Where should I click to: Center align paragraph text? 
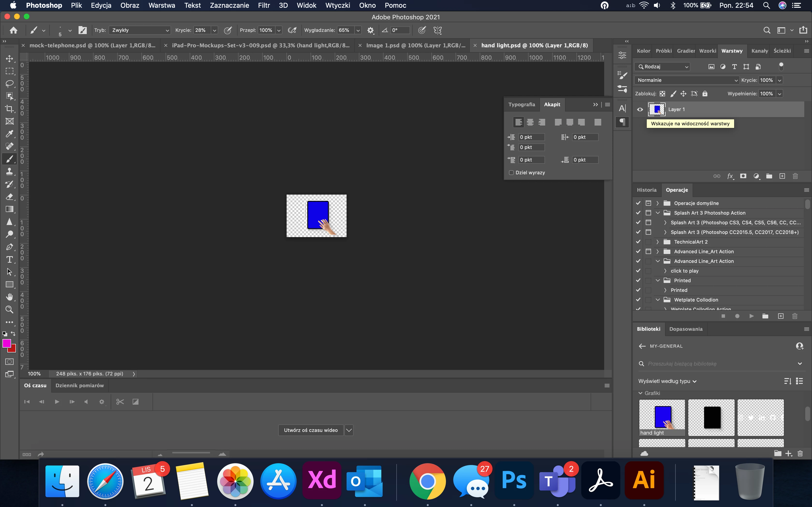(x=530, y=122)
